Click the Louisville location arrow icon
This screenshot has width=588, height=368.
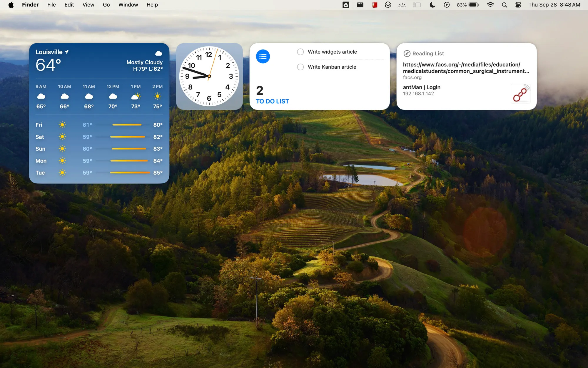[67, 52]
